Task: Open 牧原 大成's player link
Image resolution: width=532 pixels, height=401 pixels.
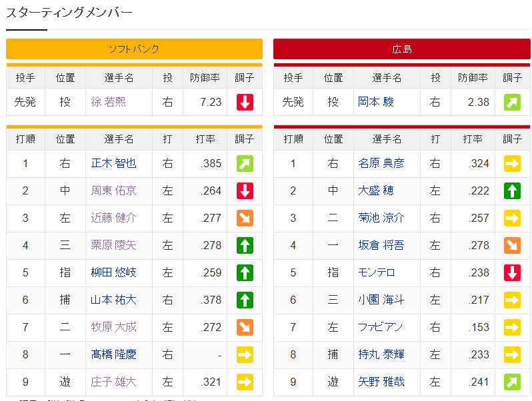Action: (113, 327)
